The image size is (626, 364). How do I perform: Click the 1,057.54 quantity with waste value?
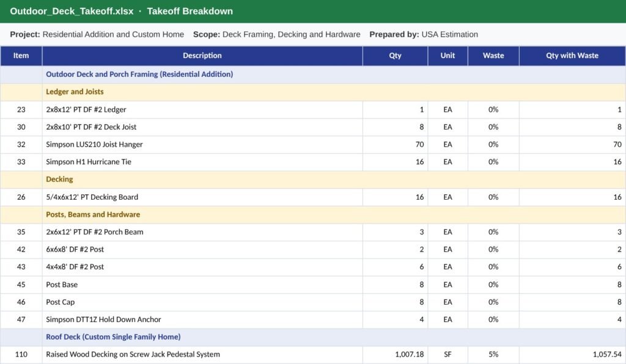[x=572, y=355]
